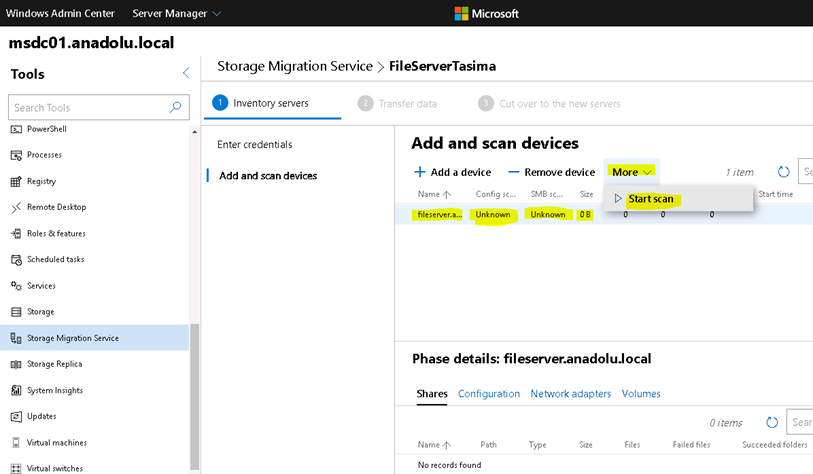Click the Path column header
This screenshot has height=474, width=813.
click(x=488, y=444)
